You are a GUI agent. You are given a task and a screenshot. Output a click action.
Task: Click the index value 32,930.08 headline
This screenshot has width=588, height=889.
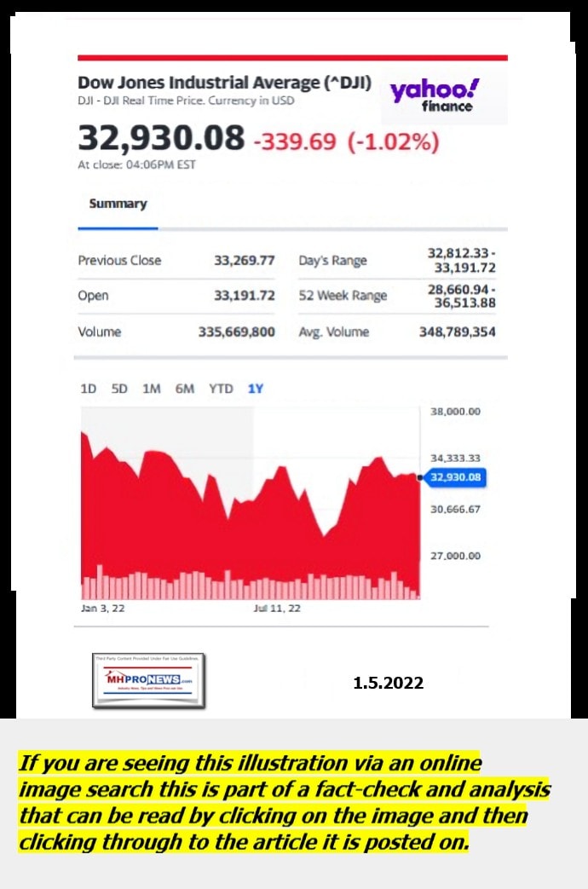[161, 138]
